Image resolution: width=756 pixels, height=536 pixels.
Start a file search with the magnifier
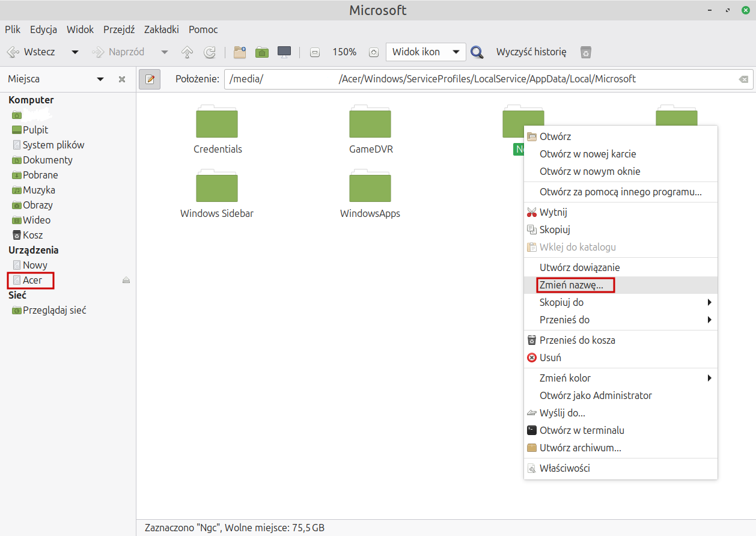coord(477,52)
